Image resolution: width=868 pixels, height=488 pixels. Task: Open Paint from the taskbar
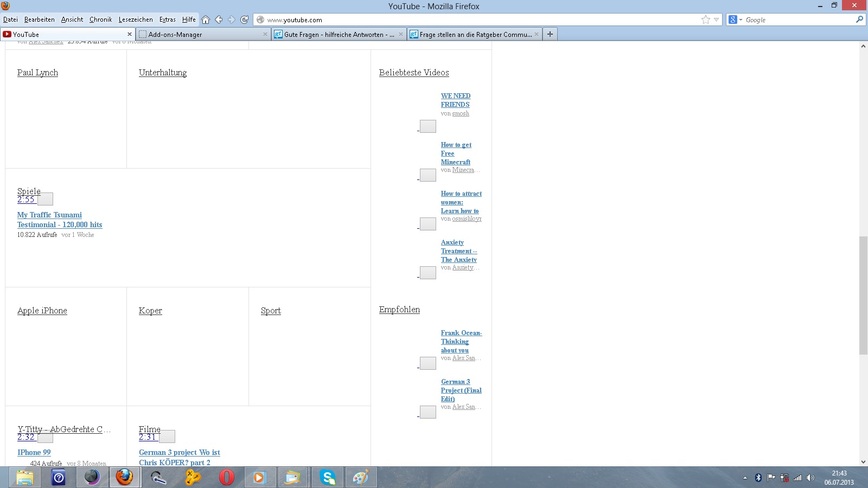pyautogui.click(x=361, y=477)
